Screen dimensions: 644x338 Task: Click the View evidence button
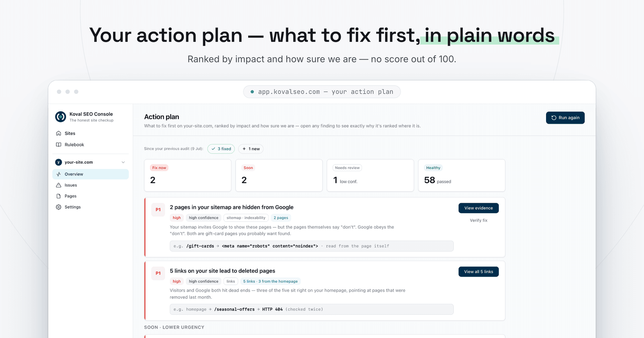tap(479, 208)
